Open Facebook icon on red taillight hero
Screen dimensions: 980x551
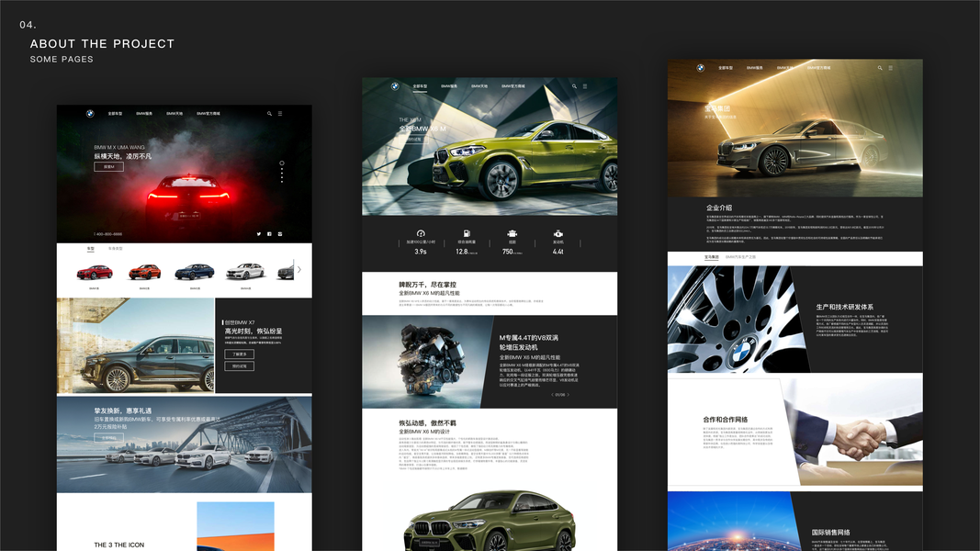pos(269,234)
